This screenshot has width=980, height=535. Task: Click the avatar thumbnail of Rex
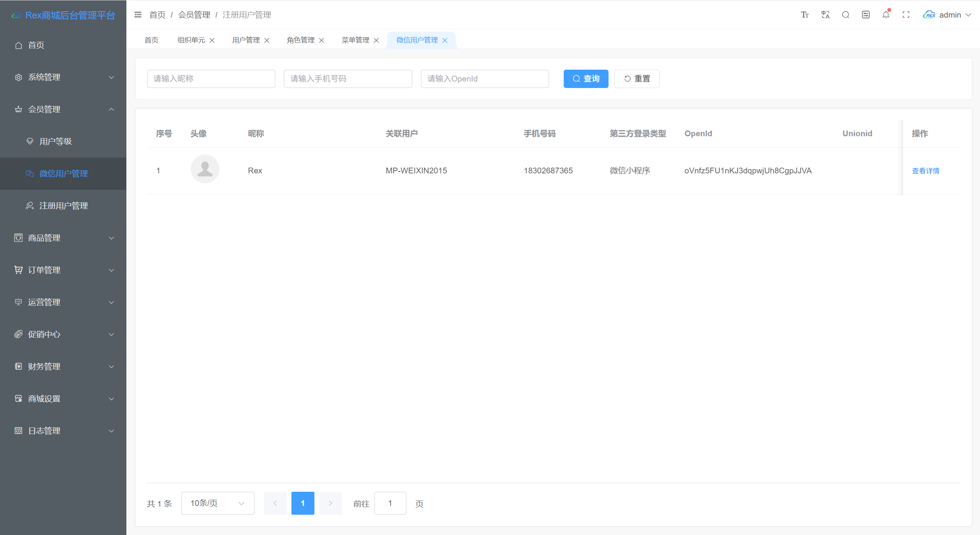[205, 169]
